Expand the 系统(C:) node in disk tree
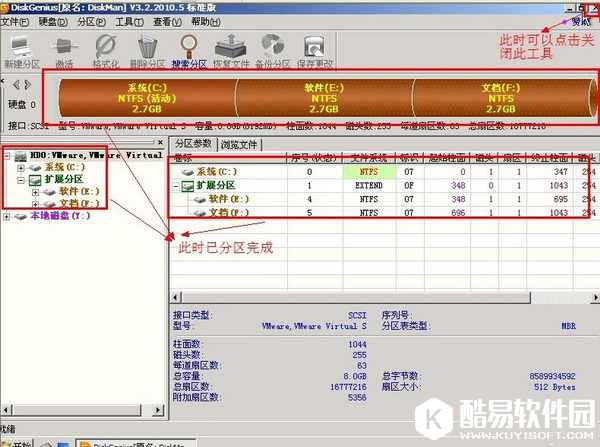600x447 pixels. (x=22, y=167)
